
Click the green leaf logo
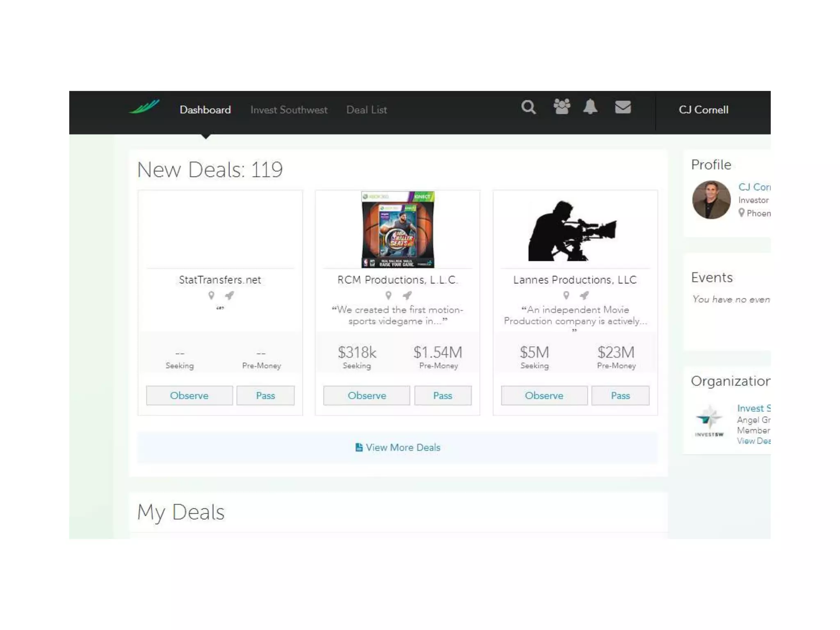tap(144, 107)
